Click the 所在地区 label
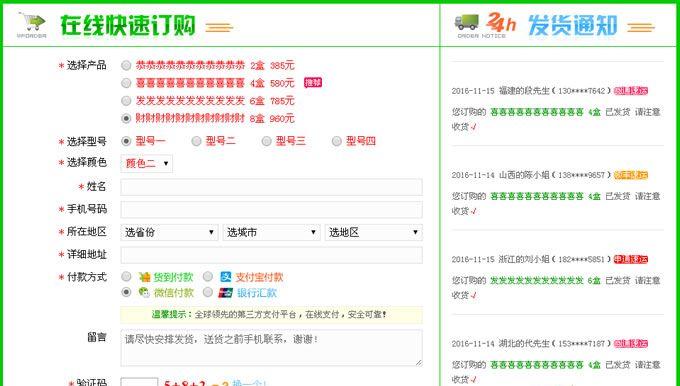680x386 pixels. (86, 232)
